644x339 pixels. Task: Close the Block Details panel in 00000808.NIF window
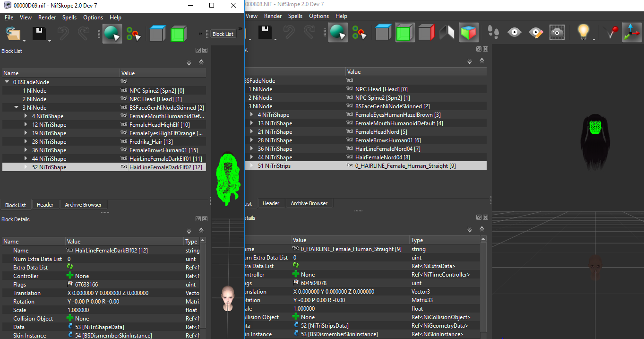pyautogui.click(x=485, y=217)
